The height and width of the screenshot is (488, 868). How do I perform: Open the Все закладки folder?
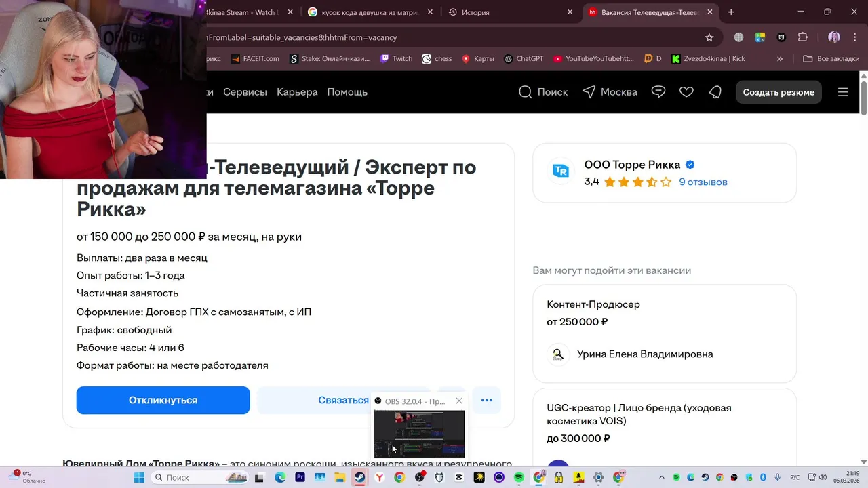(x=831, y=59)
